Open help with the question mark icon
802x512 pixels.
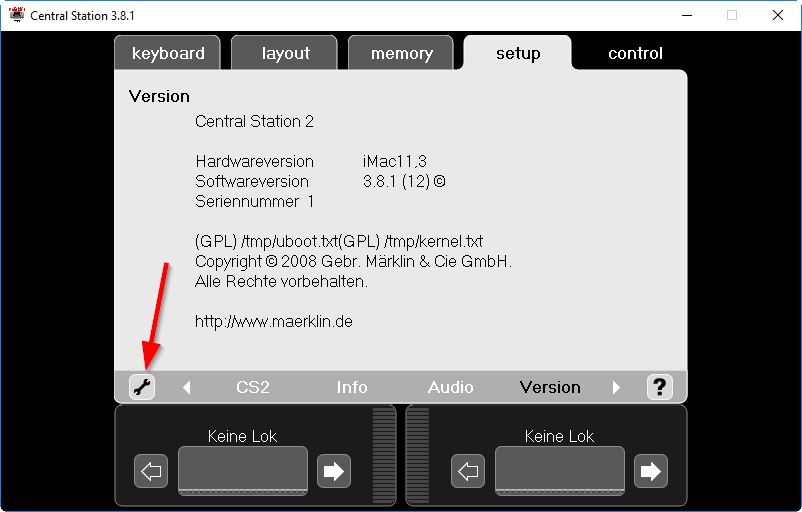pos(659,387)
